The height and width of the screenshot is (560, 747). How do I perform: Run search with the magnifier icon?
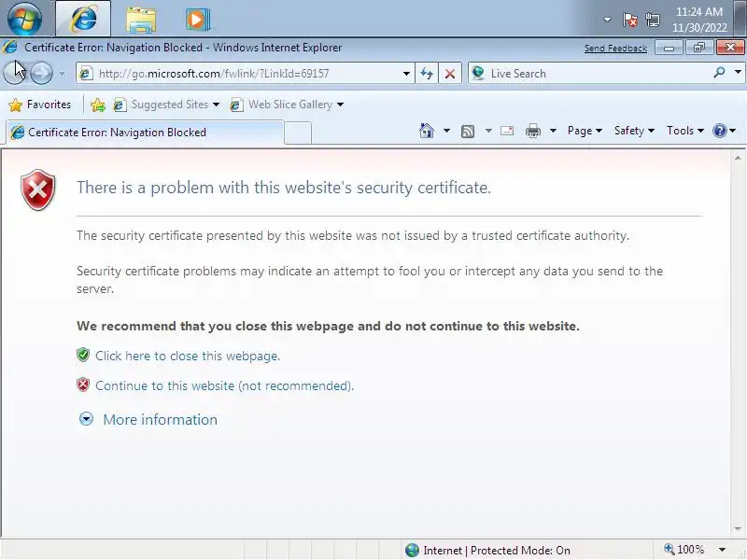tap(719, 73)
